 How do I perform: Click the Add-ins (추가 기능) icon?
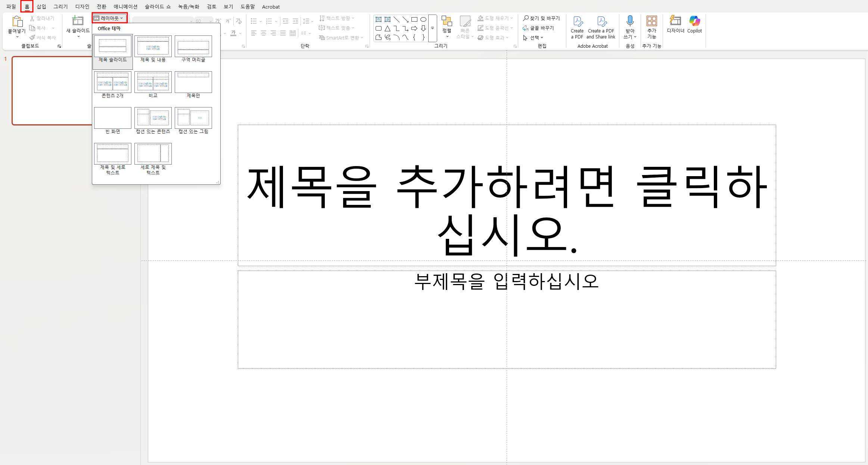click(651, 21)
